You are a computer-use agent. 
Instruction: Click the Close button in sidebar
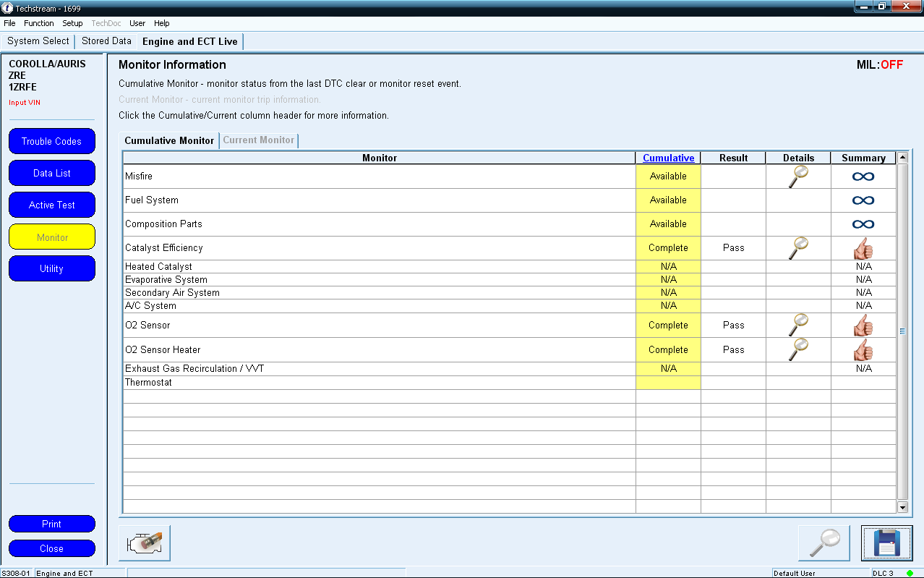click(52, 548)
